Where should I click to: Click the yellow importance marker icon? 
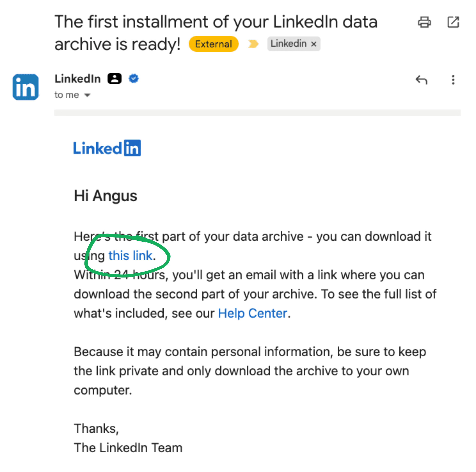253,44
